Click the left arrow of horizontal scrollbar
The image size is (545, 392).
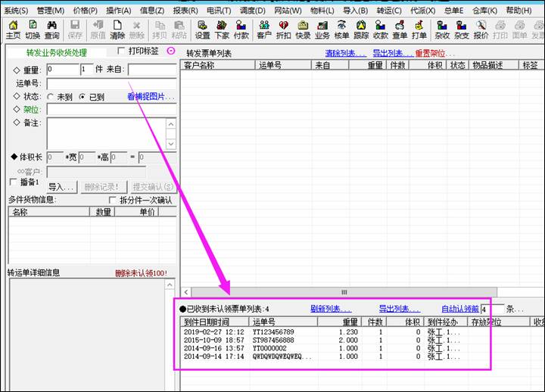186,292
